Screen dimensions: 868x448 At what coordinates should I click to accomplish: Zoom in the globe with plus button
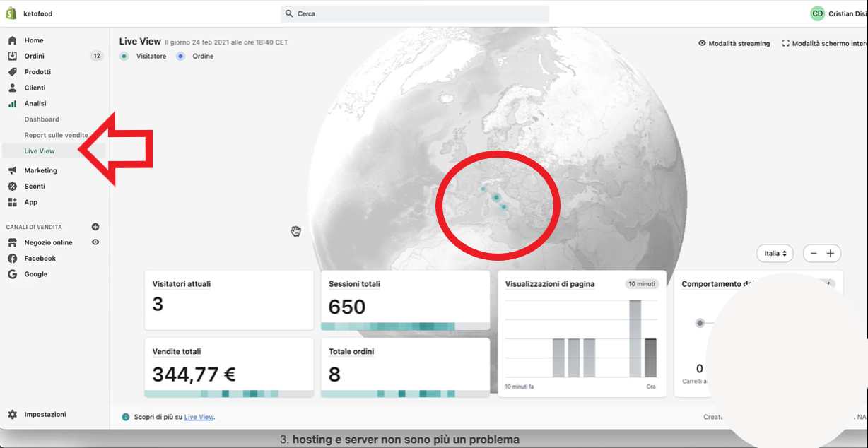(831, 253)
